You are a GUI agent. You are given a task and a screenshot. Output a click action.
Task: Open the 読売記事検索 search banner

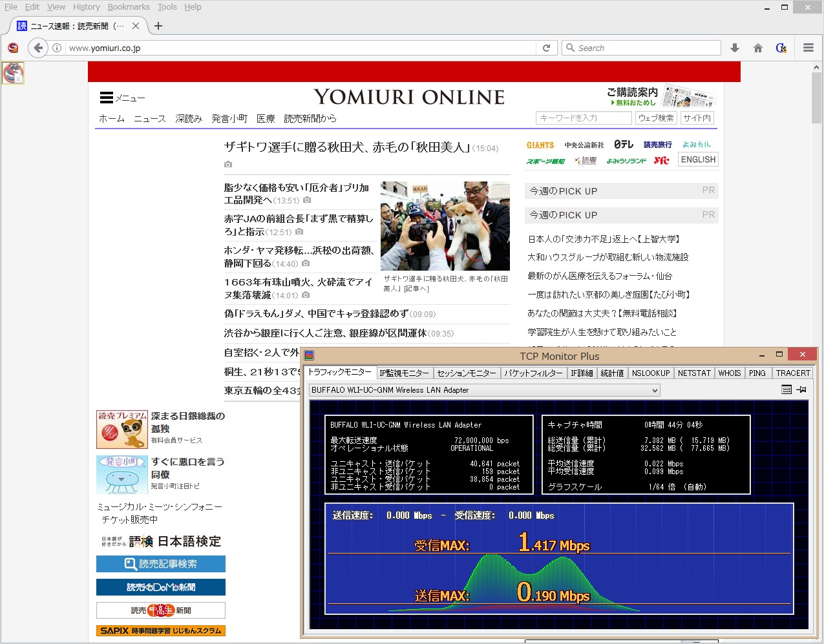(x=161, y=564)
